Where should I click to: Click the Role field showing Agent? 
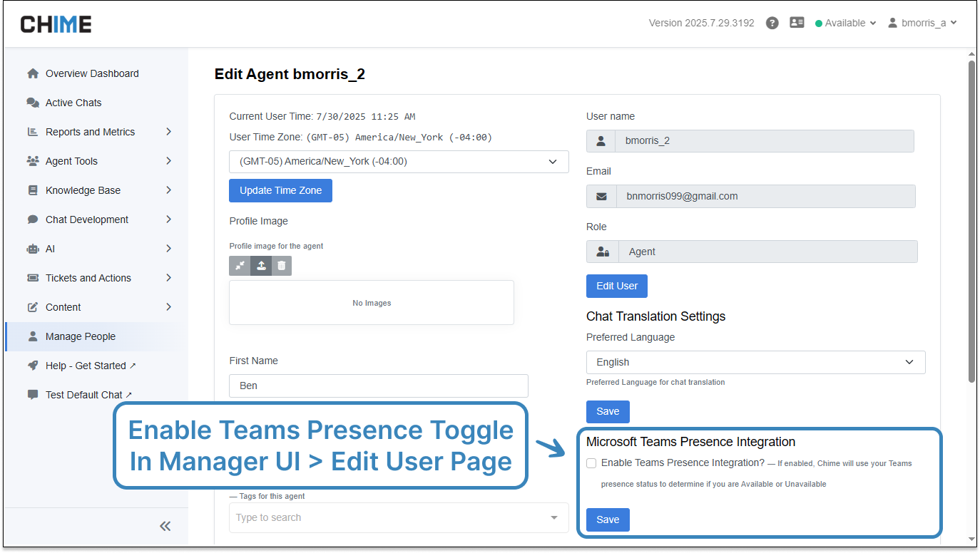(768, 252)
